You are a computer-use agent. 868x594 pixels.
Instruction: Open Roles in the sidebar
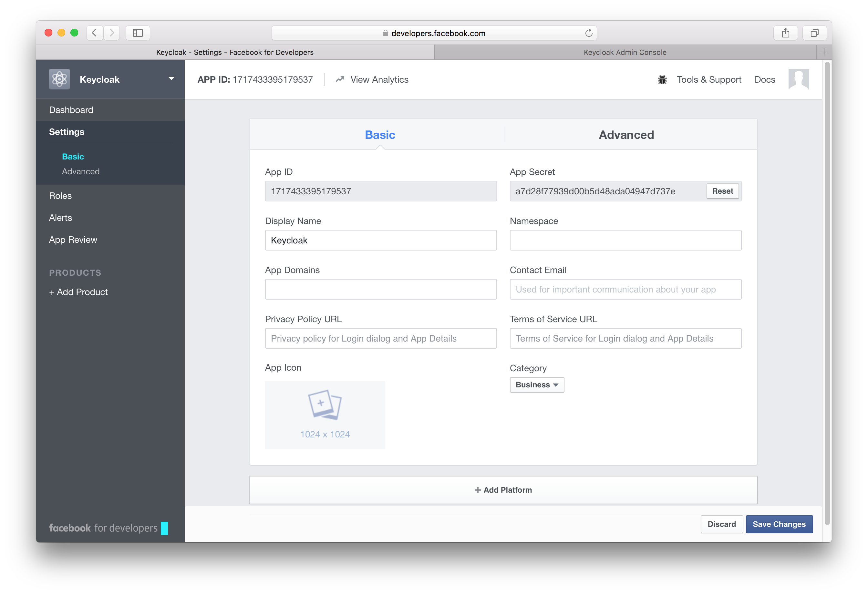pyautogui.click(x=60, y=196)
